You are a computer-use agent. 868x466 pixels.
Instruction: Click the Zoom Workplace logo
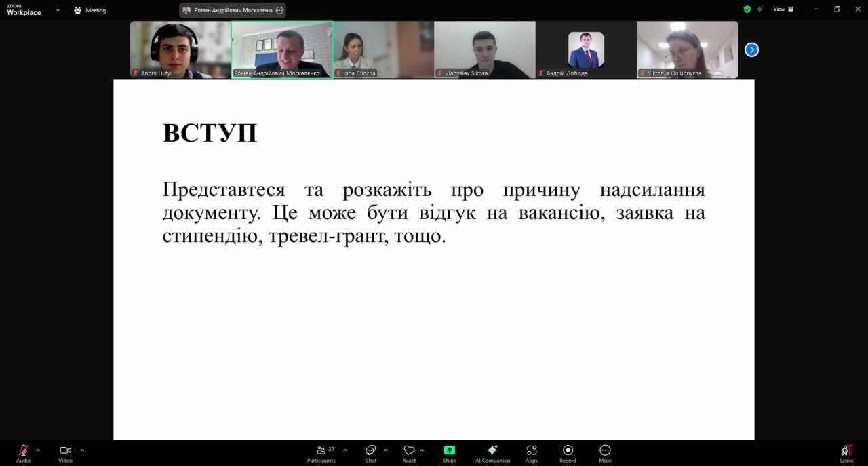24,9
